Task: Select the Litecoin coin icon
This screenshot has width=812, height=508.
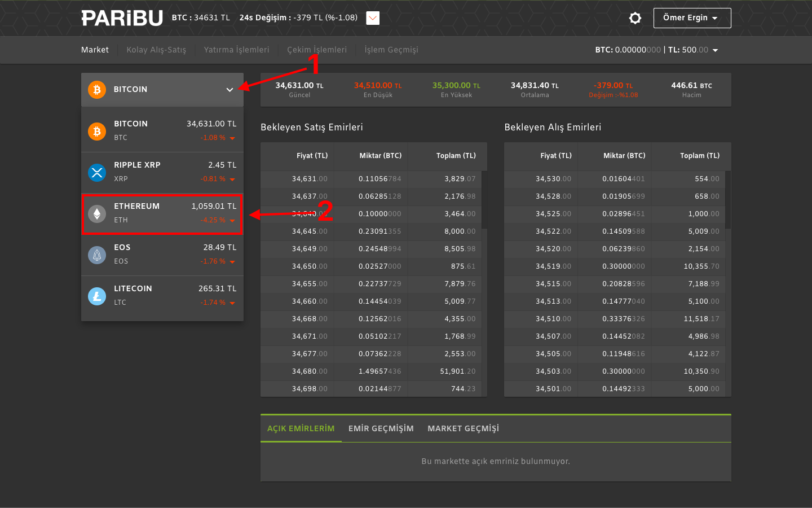Action: pos(96,295)
